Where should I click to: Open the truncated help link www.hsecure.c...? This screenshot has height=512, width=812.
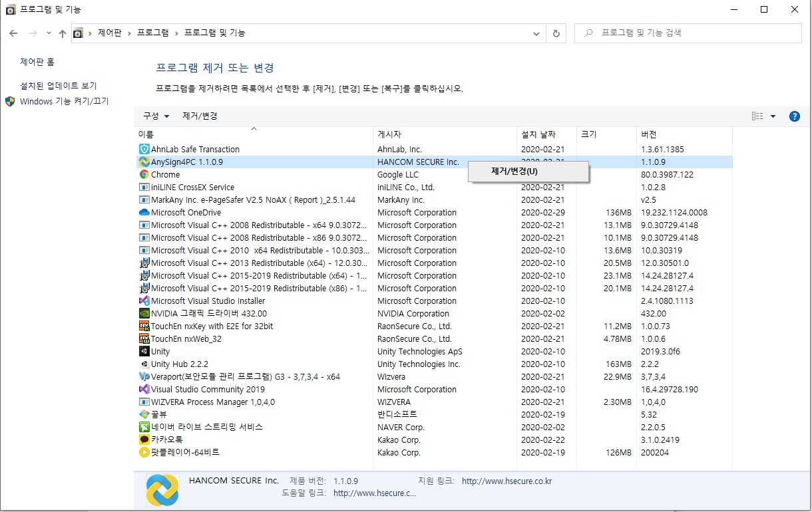(374, 493)
